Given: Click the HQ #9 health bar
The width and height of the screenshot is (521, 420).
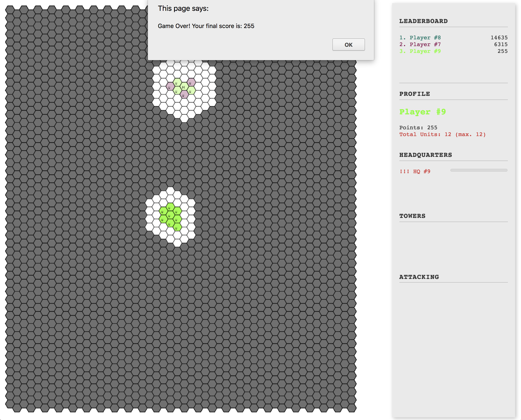Looking at the screenshot, I should click(478, 170).
